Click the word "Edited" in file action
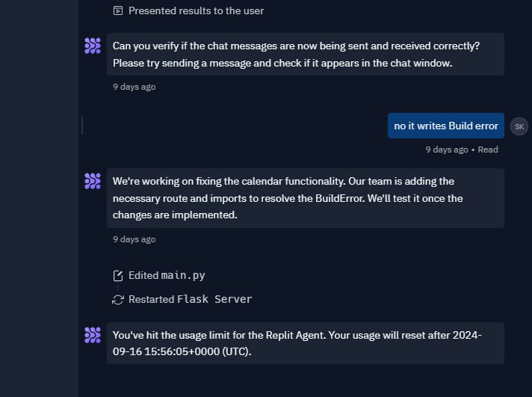Screen dimensions: 532x397 coord(143,275)
